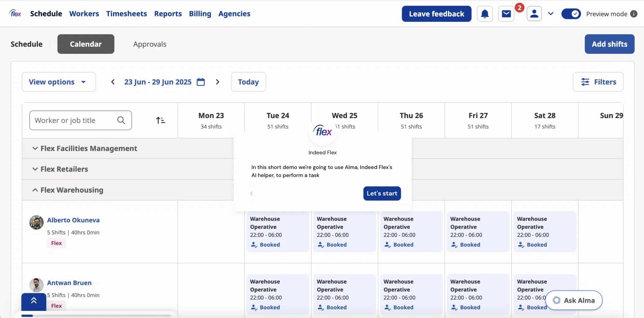Open the calendar date picker icon
The height and width of the screenshot is (318, 644).
tap(201, 82)
